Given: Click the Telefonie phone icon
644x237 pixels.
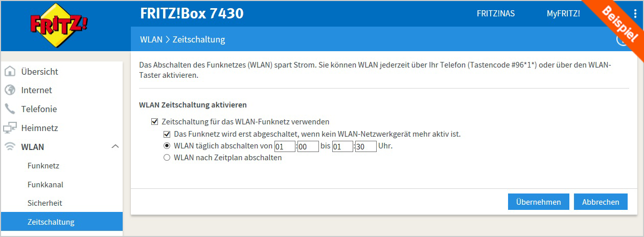Looking at the screenshot, I should click(x=10, y=109).
